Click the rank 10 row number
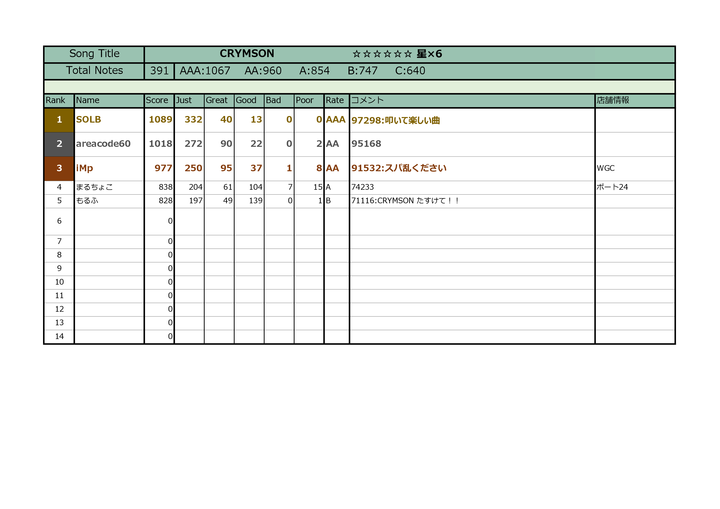This screenshot has height=509, width=720. pos(59,282)
